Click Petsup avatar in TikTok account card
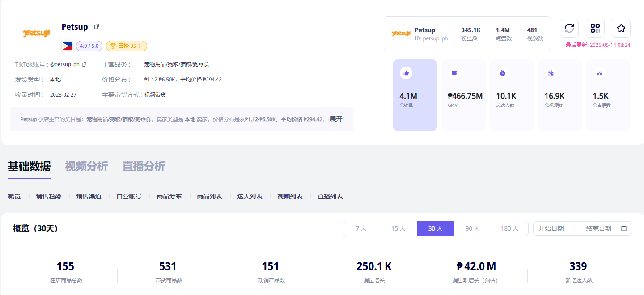Screen dimensions: 644x295 401,34
